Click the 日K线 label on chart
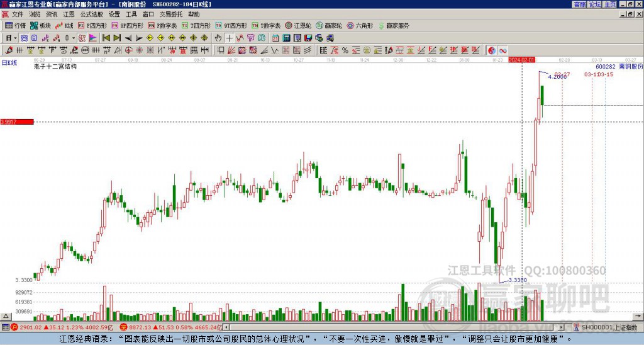 pos(9,62)
